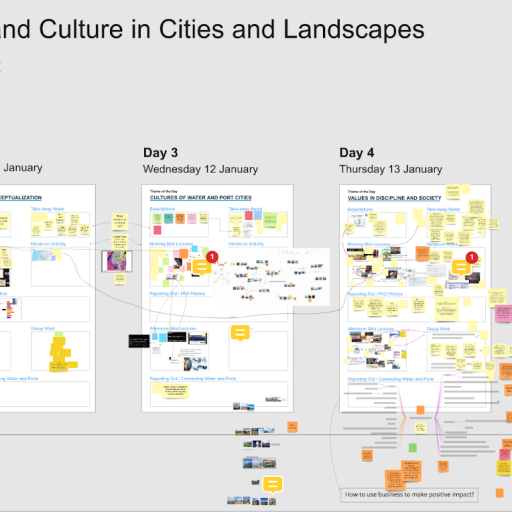Open the comment bubble with badge on Day 4
512x512 pixels.
[461, 267]
